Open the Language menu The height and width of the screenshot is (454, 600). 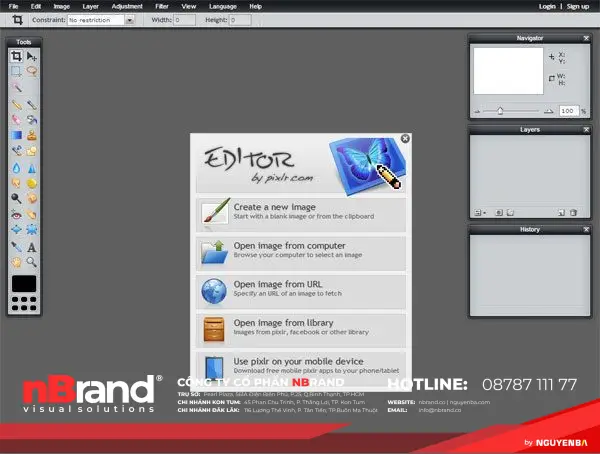pyautogui.click(x=223, y=6)
